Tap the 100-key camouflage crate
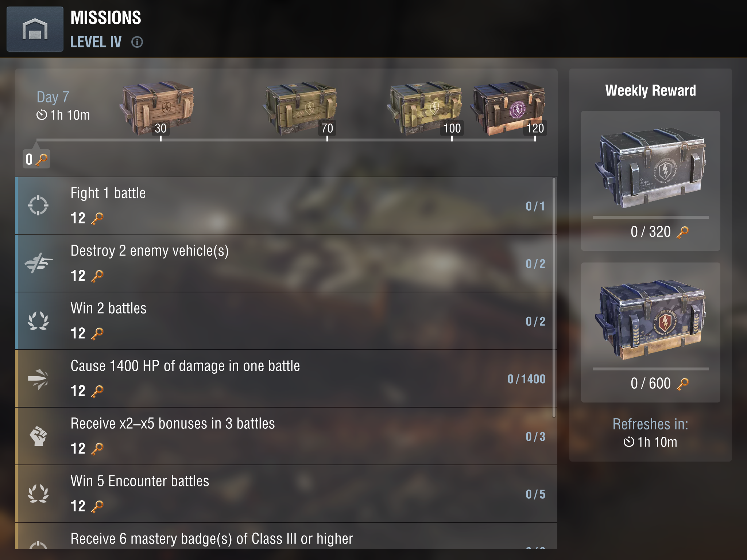 (x=425, y=108)
